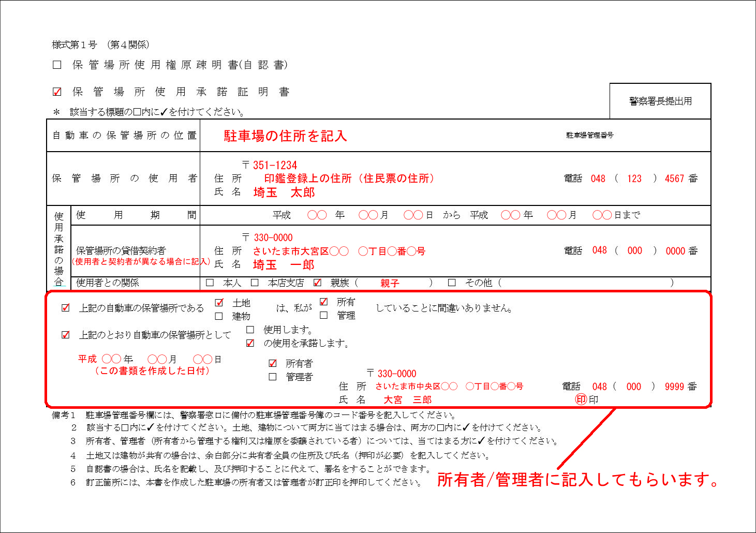Select 〒330-0000 in the 貸借契約者 row
Viewport: 756px width, 533px height.
(x=268, y=238)
